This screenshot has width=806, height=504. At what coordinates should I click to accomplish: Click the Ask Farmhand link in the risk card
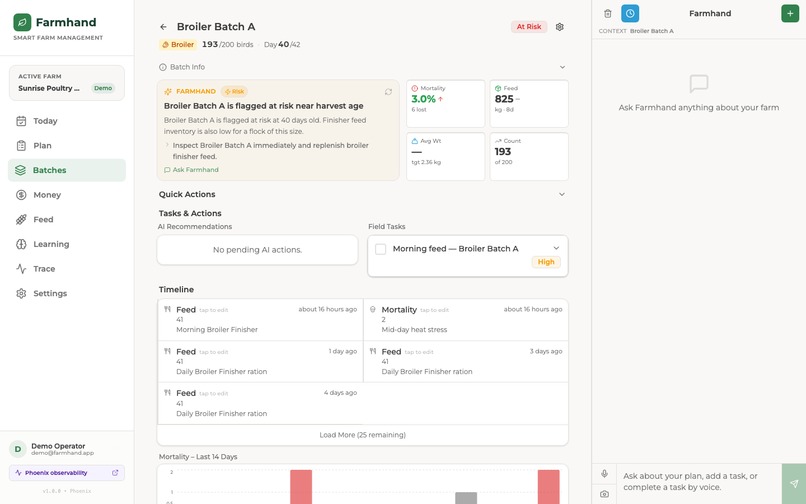click(191, 170)
